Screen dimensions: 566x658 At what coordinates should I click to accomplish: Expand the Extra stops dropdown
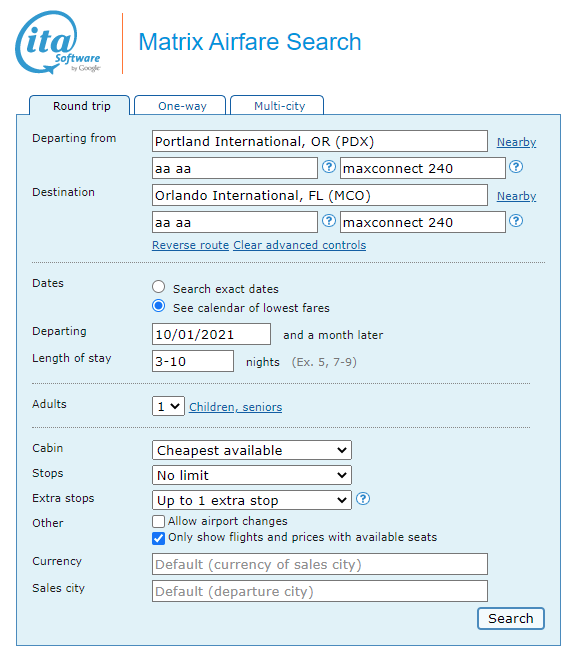(x=252, y=500)
